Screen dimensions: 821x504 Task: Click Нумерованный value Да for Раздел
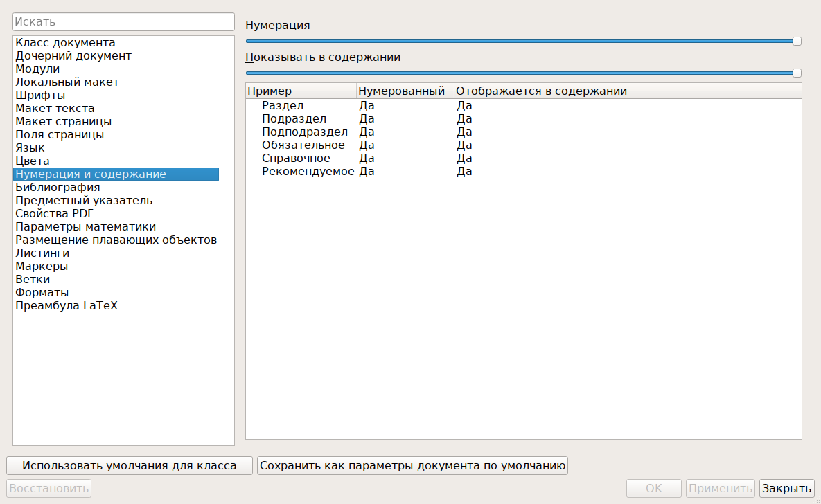pyautogui.click(x=367, y=106)
